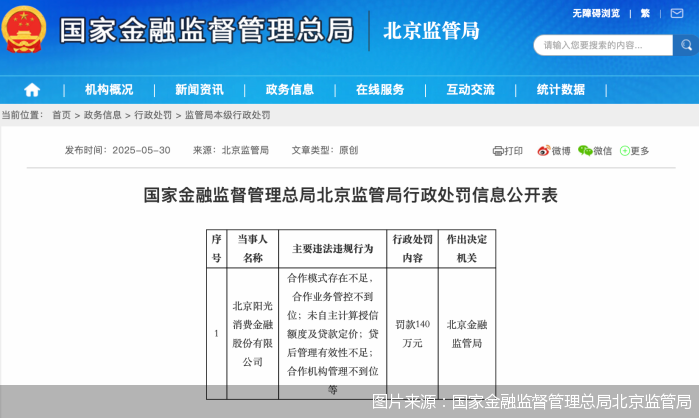Open the 互动交流 menu
The width and height of the screenshot is (699, 418).
tap(470, 90)
